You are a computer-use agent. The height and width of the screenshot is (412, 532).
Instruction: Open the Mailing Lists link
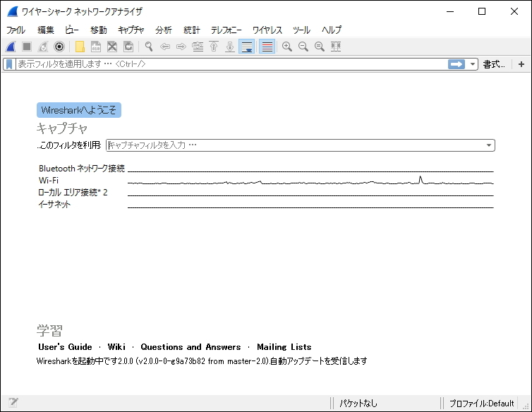pyautogui.click(x=284, y=347)
